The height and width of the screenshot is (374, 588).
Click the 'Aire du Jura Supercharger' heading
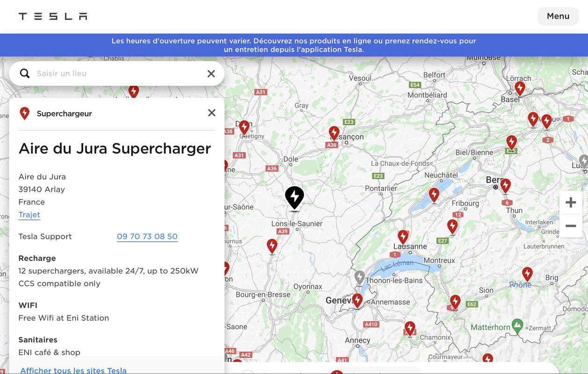pyautogui.click(x=115, y=149)
